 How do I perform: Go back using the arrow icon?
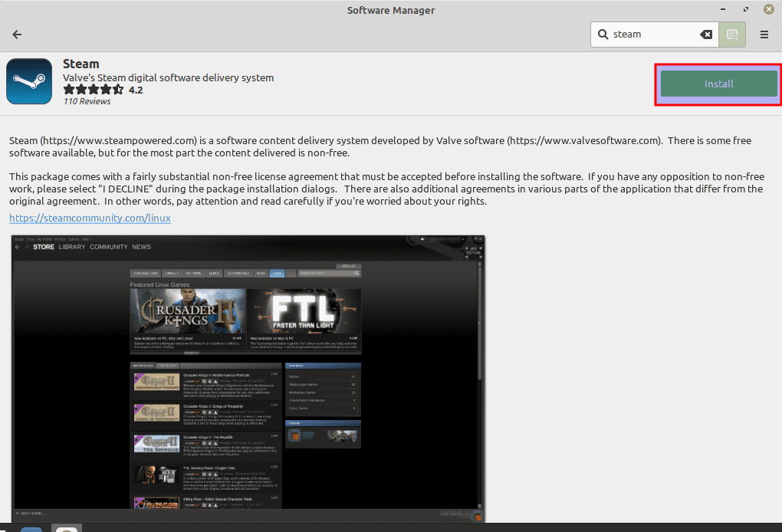click(x=17, y=34)
